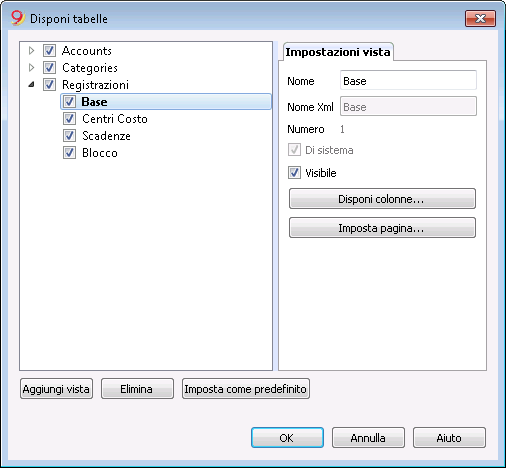Click Imposta come predefinito button
This screenshot has height=468, width=506.
pyautogui.click(x=246, y=388)
